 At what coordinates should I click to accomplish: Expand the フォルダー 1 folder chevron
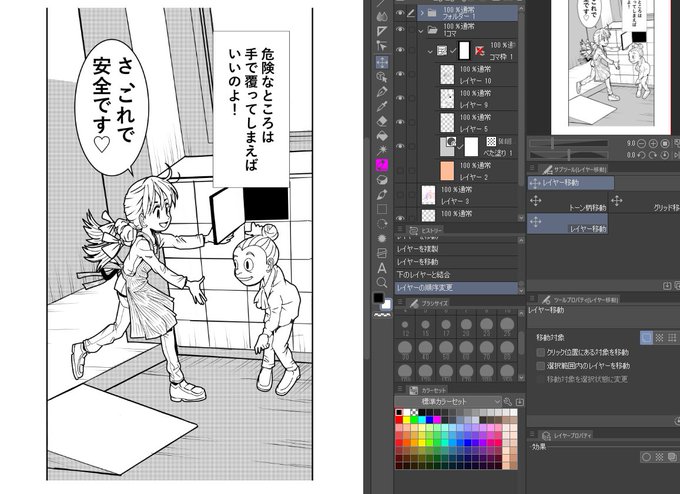coord(422,13)
